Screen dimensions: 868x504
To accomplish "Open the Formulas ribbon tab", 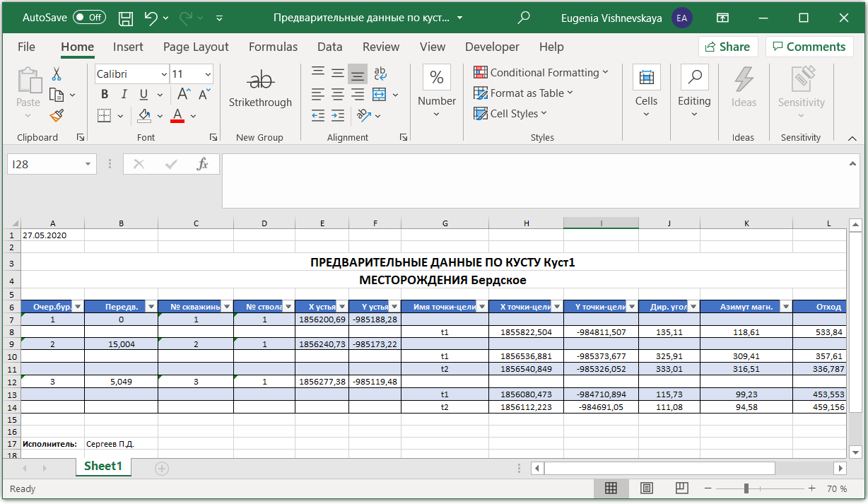I will point(273,47).
